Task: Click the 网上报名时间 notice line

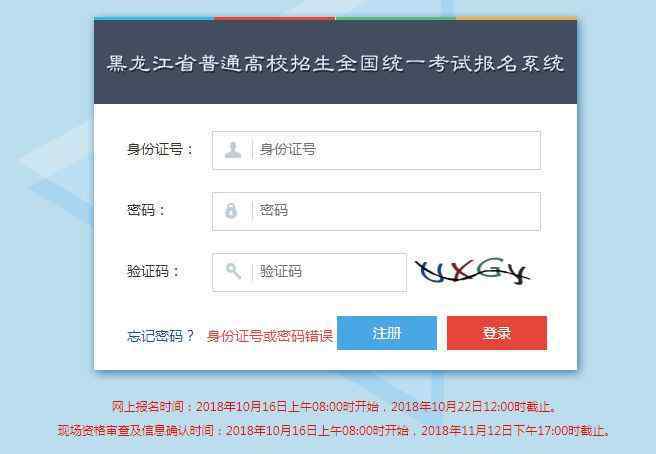Action: click(x=334, y=406)
